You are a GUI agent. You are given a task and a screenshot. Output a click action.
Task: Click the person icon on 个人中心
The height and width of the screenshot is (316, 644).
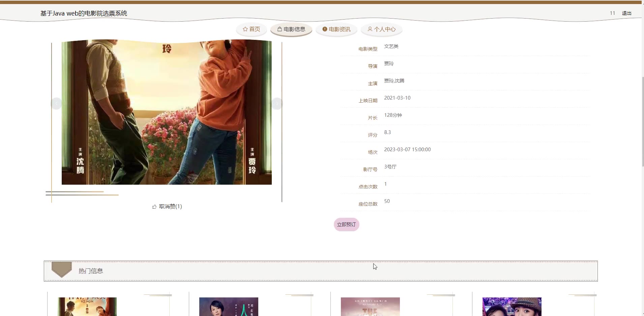click(370, 29)
